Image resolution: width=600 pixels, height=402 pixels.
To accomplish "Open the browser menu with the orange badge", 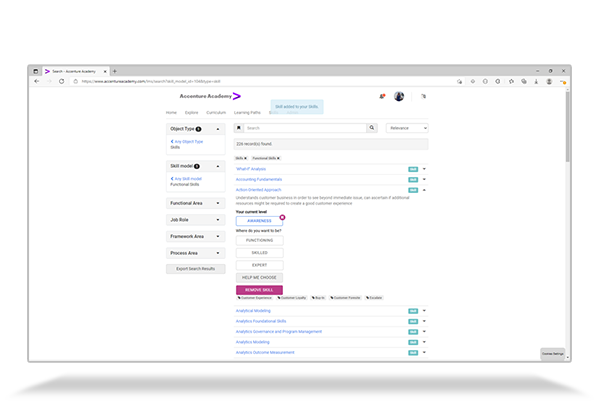I will (x=563, y=81).
